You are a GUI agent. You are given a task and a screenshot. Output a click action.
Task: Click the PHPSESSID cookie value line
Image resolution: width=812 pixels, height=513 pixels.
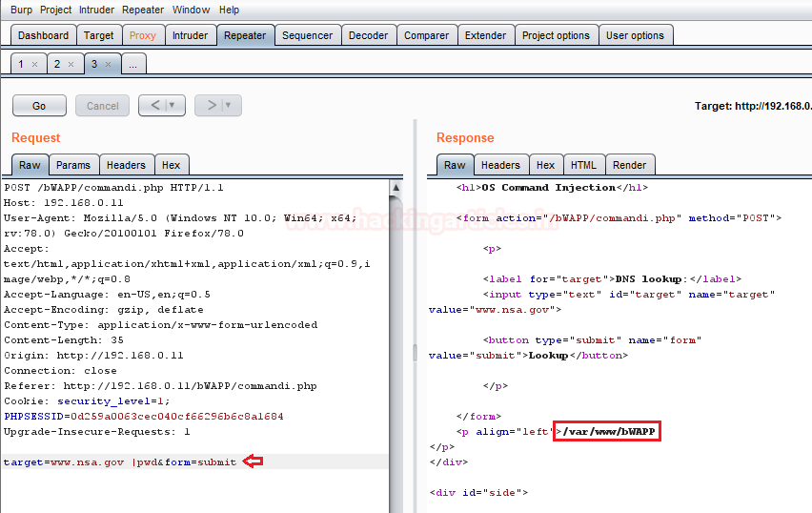144,416
